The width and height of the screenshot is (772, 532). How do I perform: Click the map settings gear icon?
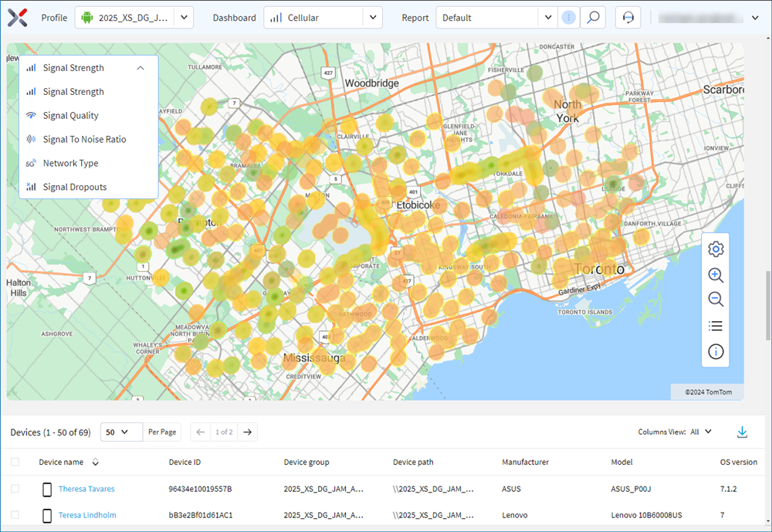point(716,249)
